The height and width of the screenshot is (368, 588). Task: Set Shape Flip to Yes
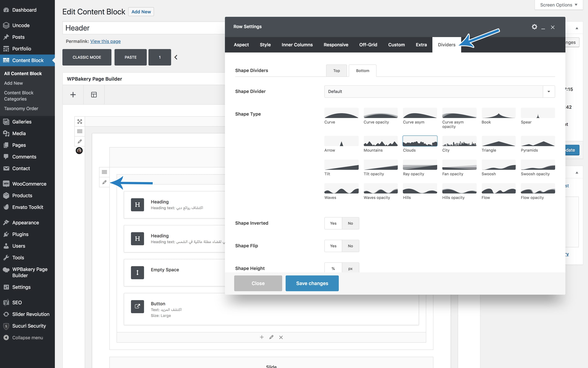[333, 246]
